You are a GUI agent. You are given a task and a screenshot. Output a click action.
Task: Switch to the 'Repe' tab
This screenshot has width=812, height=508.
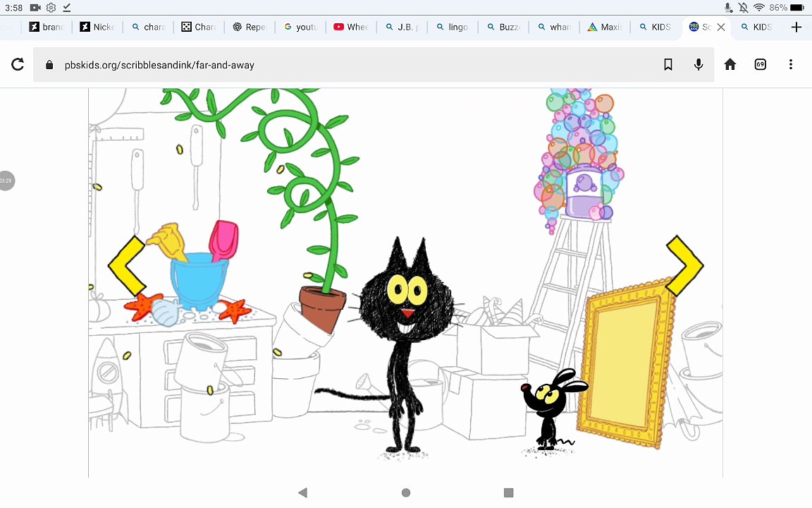click(x=250, y=27)
